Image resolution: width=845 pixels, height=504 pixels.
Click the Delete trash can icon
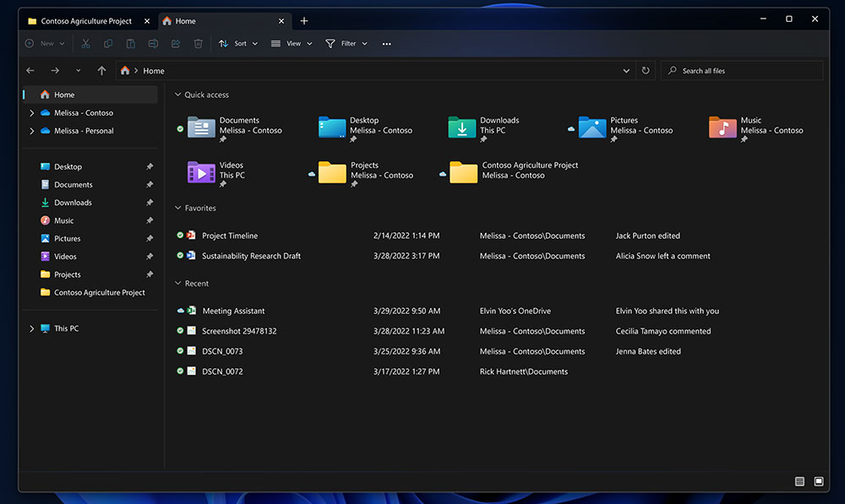click(198, 43)
